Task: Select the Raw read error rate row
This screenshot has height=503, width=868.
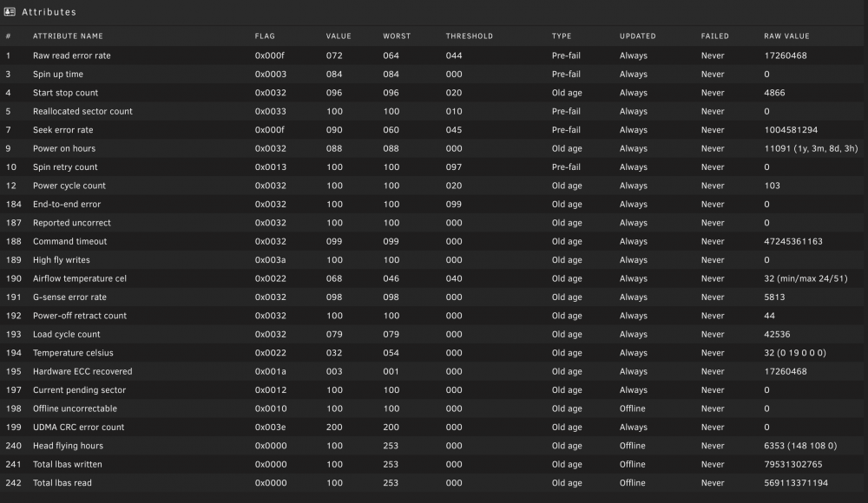Action: coord(431,56)
